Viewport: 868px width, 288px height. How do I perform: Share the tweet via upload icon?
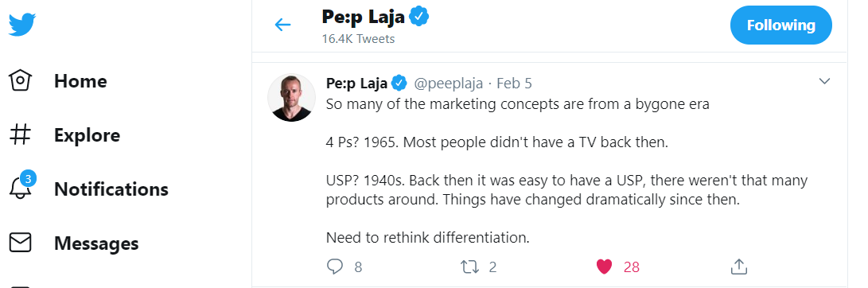click(738, 267)
